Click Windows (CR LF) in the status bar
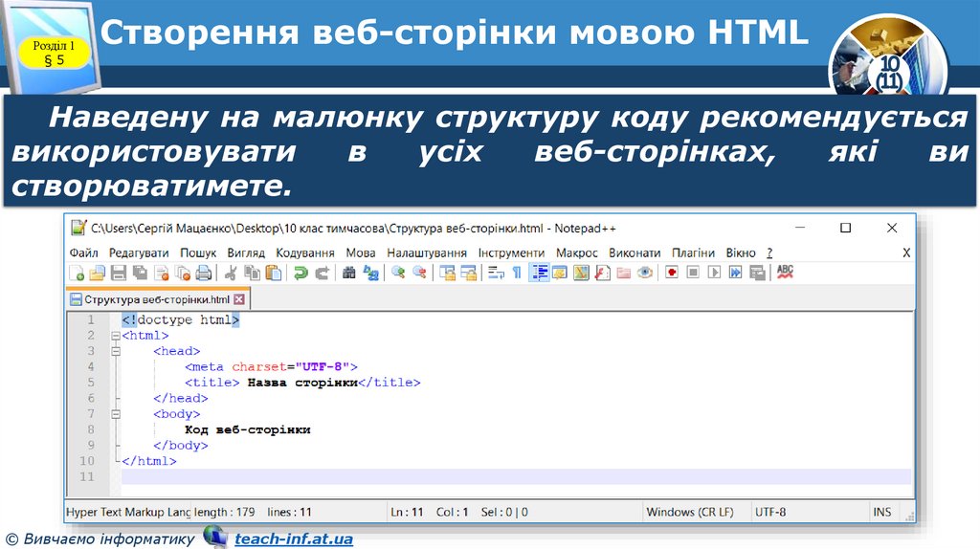Screen dimensions: 980x549 [x=690, y=512]
